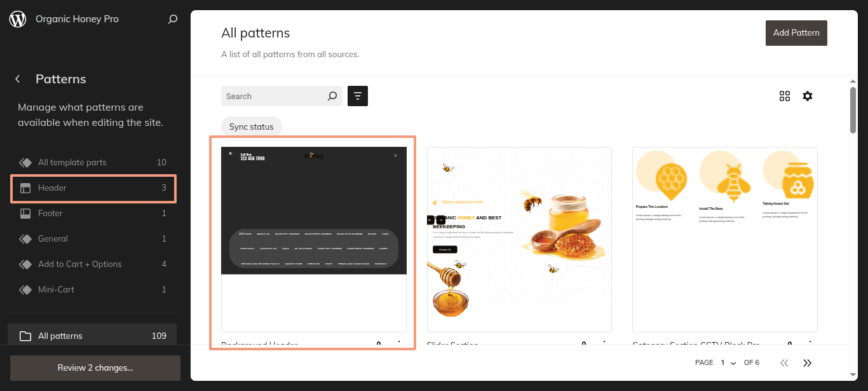Image resolution: width=868 pixels, height=391 pixels.
Task: Open view options gear icon
Action: [x=808, y=96]
